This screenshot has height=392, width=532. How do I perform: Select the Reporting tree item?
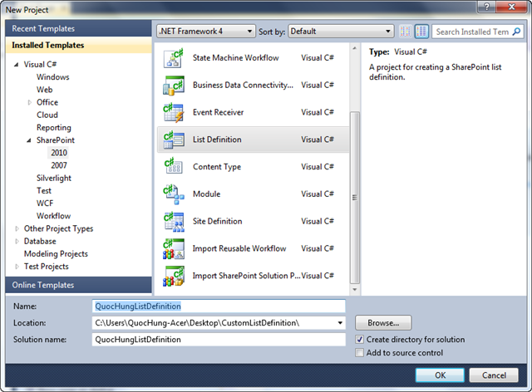[54, 128]
